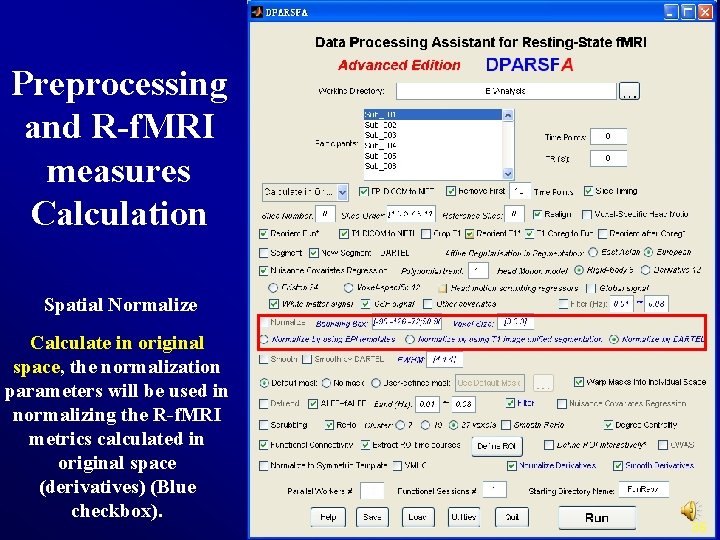Toggle EPI DICOM to NIFTI checkbox

tap(364, 191)
